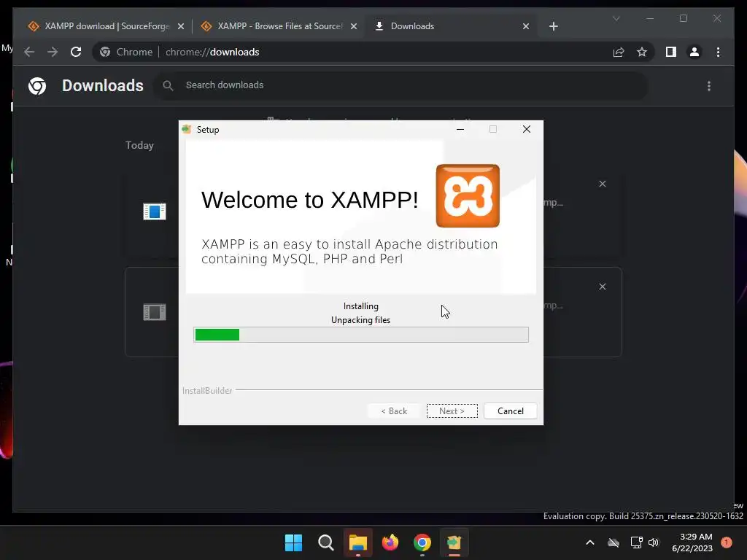Open Chrome profile menu
Viewport: 747px width, 560px height.
(x=694, y=52)
